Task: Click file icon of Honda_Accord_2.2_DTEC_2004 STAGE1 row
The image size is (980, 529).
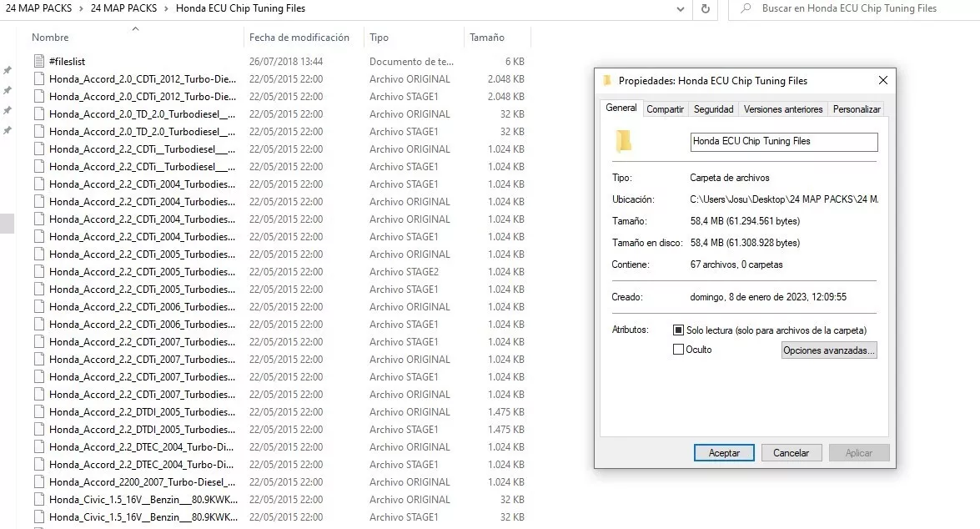Action: click(38, 464)
